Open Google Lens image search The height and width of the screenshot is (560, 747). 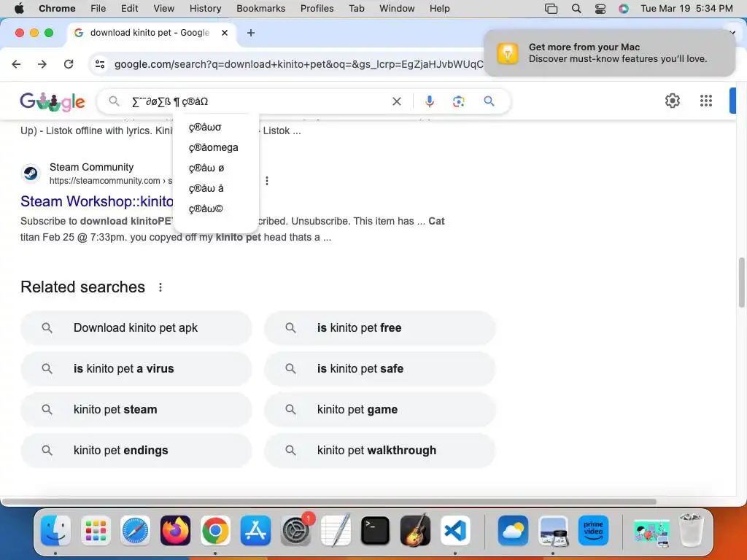(x=458, y=101)
